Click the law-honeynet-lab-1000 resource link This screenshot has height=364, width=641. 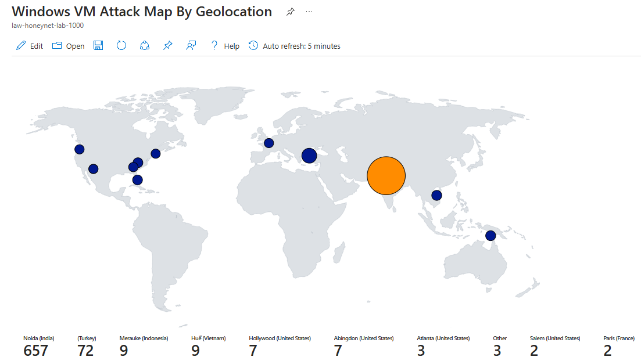click(x=46, y=25)
